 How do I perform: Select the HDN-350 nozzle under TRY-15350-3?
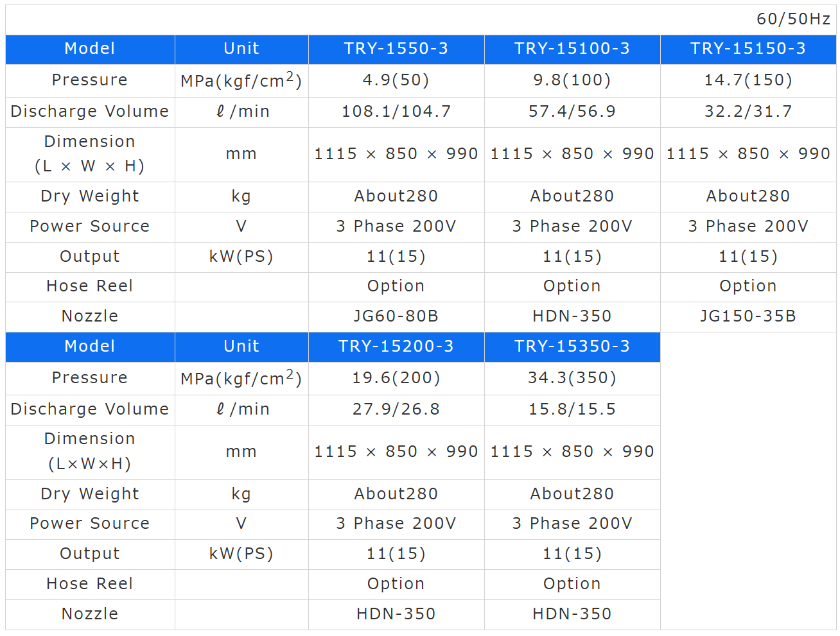tap(572, 614)
